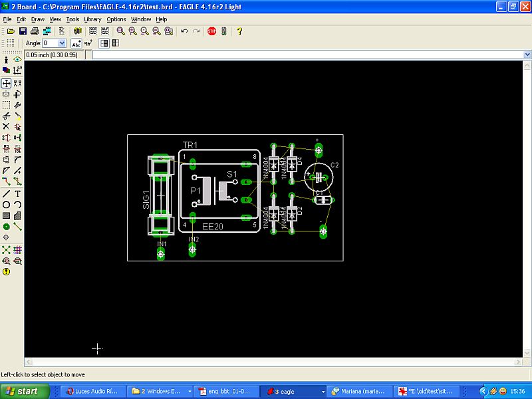The width and height of the screenshot is (532, 399).
Task: Select the Miter tool
Action: point(18,160)
